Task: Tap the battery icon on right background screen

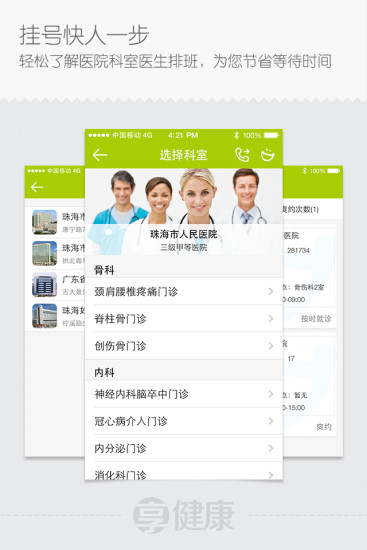Action: pos(333,171)
